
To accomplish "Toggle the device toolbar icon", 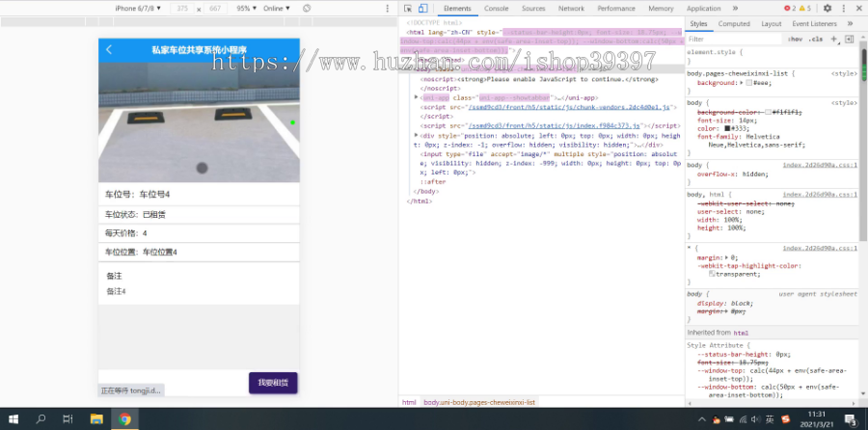I will (422, 9).
